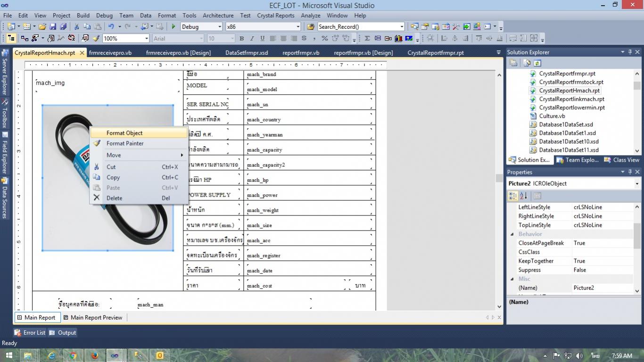The image size is (644, 362).
Task: Open the Picture2 object selector dropdown
Action: [x=637, y=184]
